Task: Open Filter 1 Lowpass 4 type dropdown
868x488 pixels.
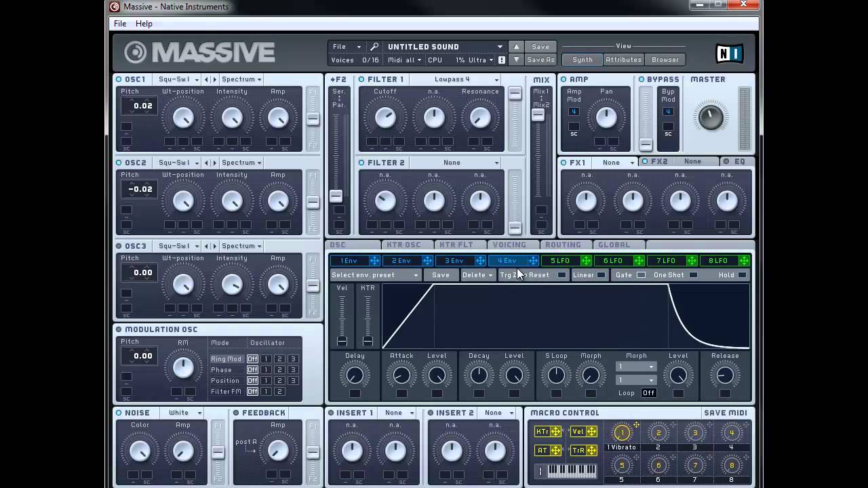Action: click(x=456, y=79)
